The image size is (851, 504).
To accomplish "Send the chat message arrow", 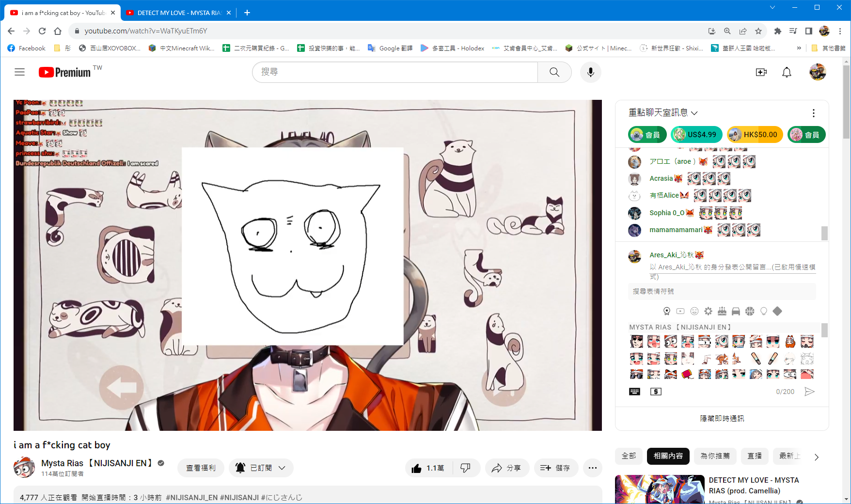I will [809, 392].
